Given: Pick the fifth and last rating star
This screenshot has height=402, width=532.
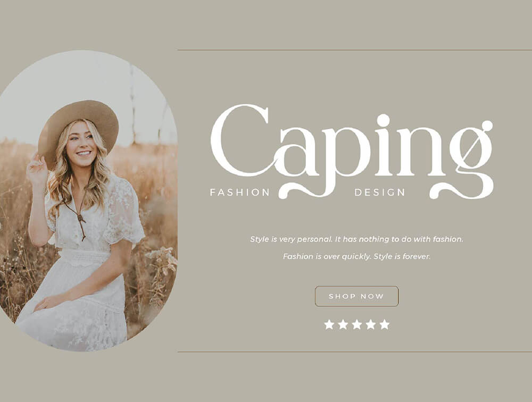Looking at the screenshot, I should (x=385, y=324).
